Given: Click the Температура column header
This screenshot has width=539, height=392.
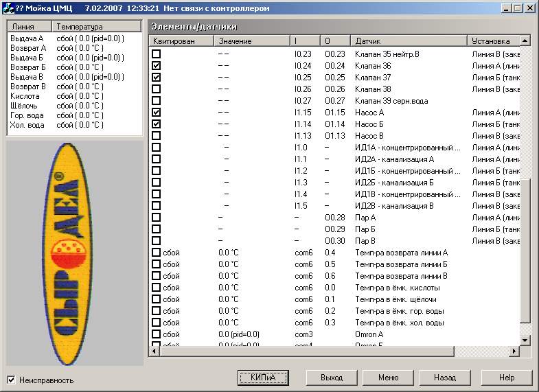Looking at the screenshot, I should (96, 26).
